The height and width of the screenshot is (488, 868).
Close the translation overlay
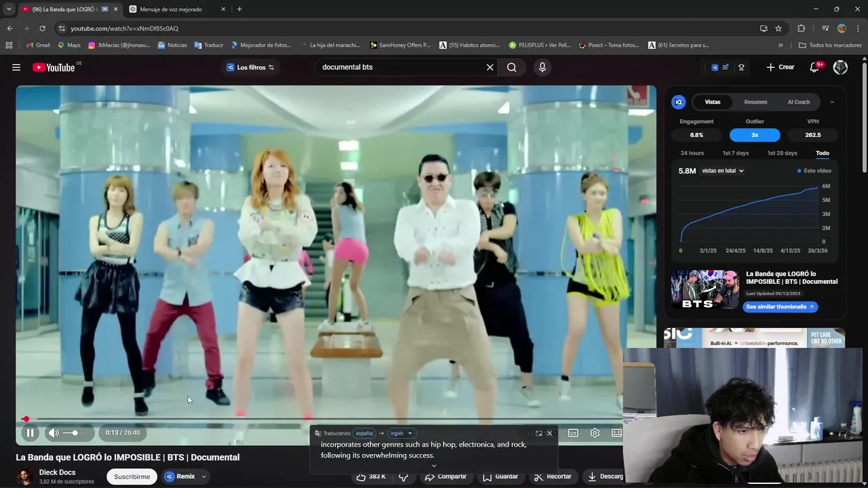click(550, 433)
